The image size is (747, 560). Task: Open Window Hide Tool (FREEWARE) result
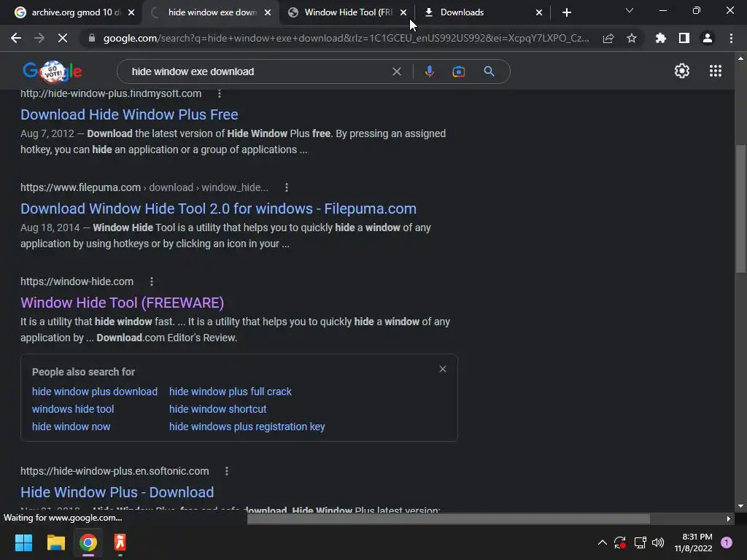[122, 303]
